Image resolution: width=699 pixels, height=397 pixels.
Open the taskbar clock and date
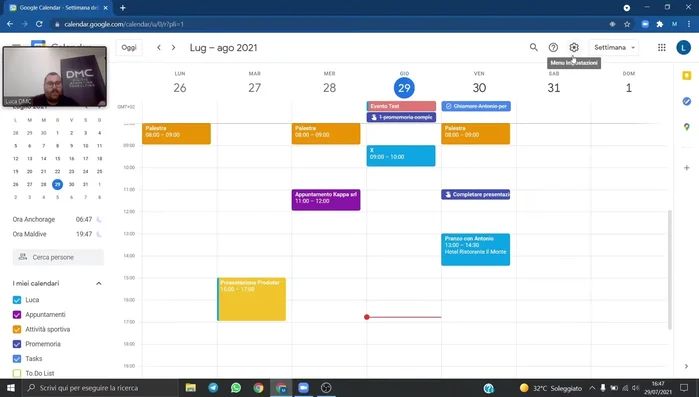(x=658, y=388)
